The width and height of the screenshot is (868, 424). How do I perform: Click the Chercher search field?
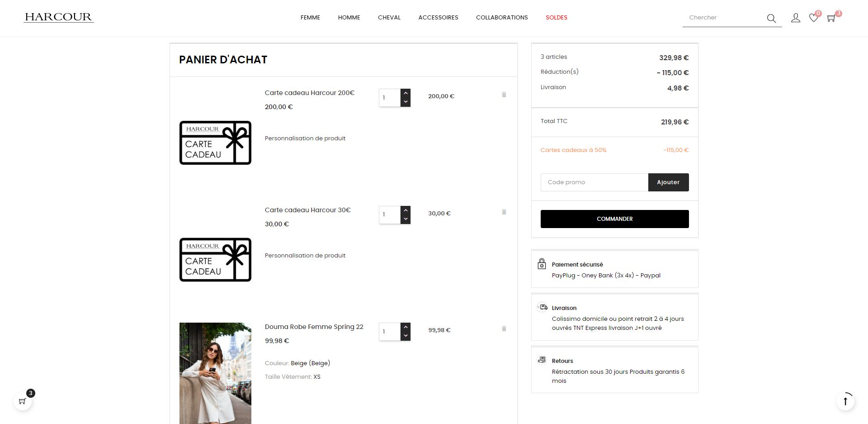click(725, 18)
